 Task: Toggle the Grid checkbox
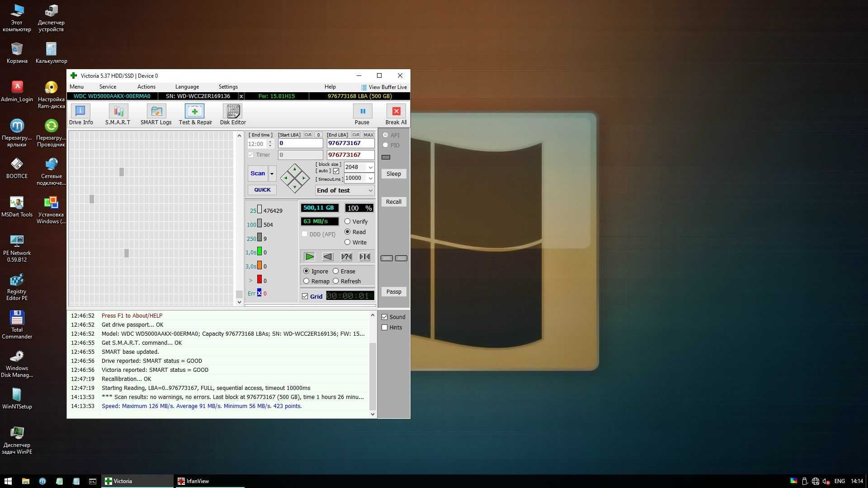click(x=305, y=296)
